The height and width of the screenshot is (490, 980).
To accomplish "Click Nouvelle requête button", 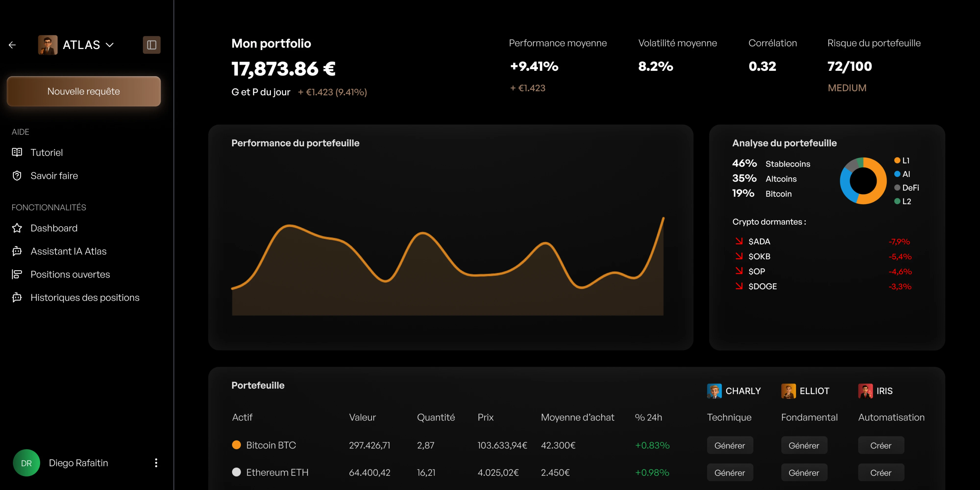I will tap(84, 91).
